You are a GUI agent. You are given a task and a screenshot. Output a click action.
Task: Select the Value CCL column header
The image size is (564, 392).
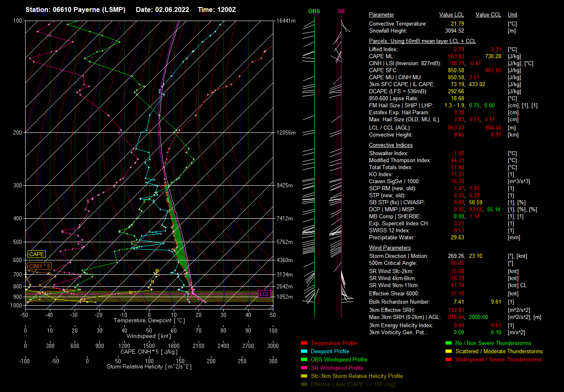[x=488, y=15]
